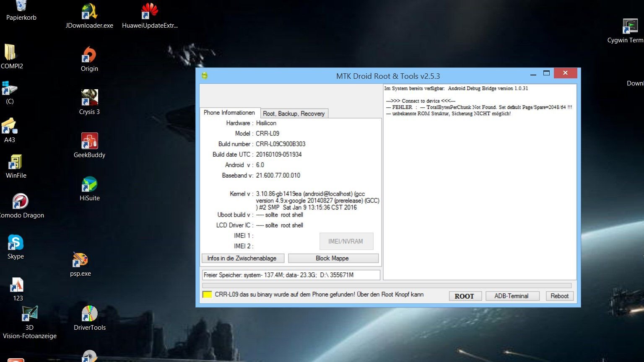Select the Android version value 6.0

click(x=260, y=165)
